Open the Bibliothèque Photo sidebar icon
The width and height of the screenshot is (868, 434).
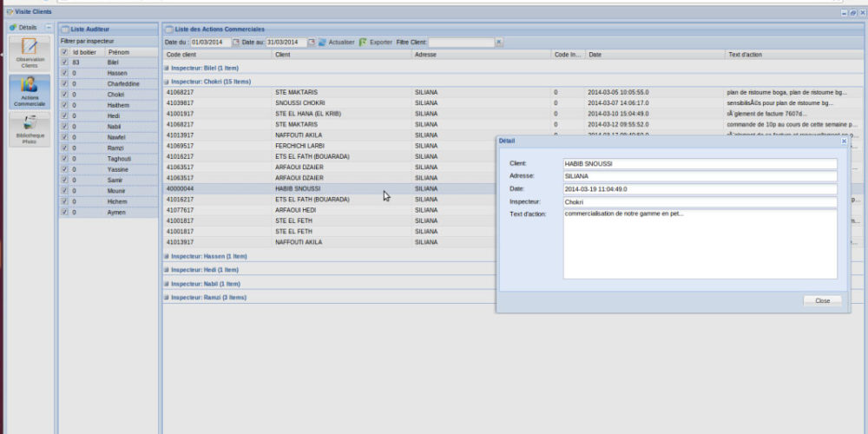click(30, 127)
